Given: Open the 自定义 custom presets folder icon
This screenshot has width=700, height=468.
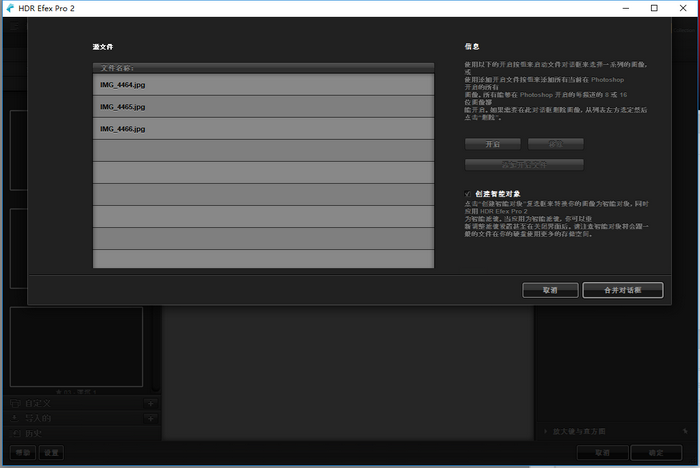Looking at the screenshot, I should point(15,403).
